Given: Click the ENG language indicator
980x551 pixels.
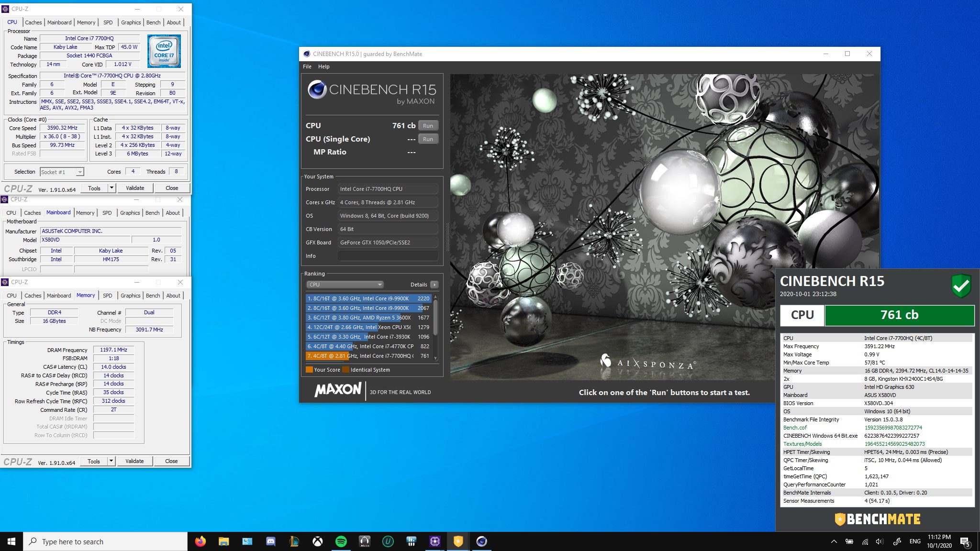Looking at the screenshot, I should pos(915,541).
